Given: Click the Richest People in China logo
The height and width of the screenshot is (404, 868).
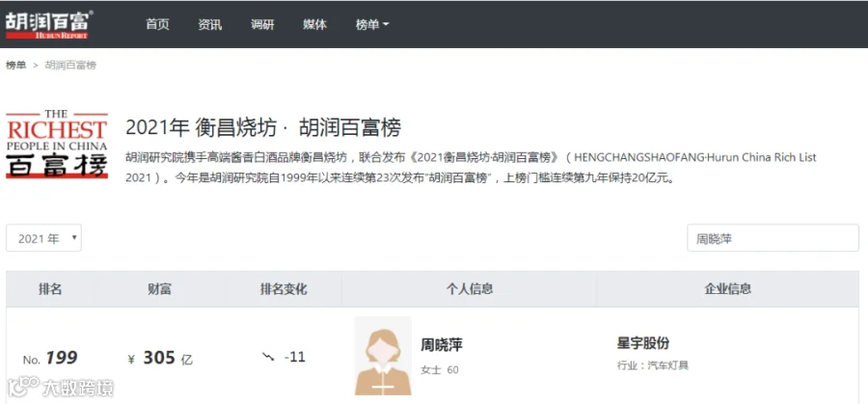Looking at the screenshot, I should 57,145.
